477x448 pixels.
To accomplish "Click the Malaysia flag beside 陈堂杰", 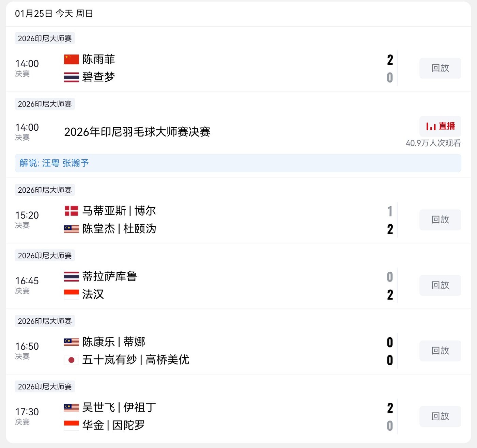I will [72, 229].
